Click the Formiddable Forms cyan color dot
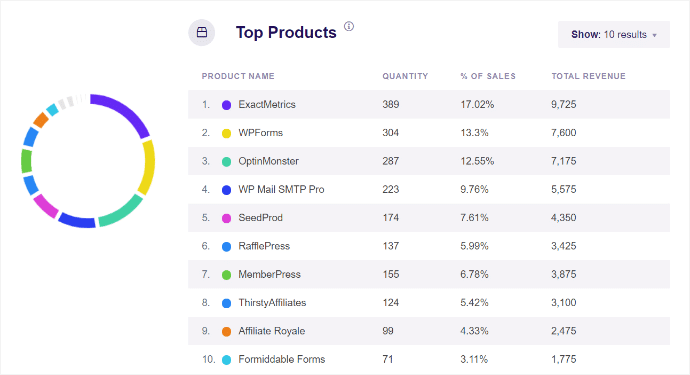 click(x=226, y=360)
